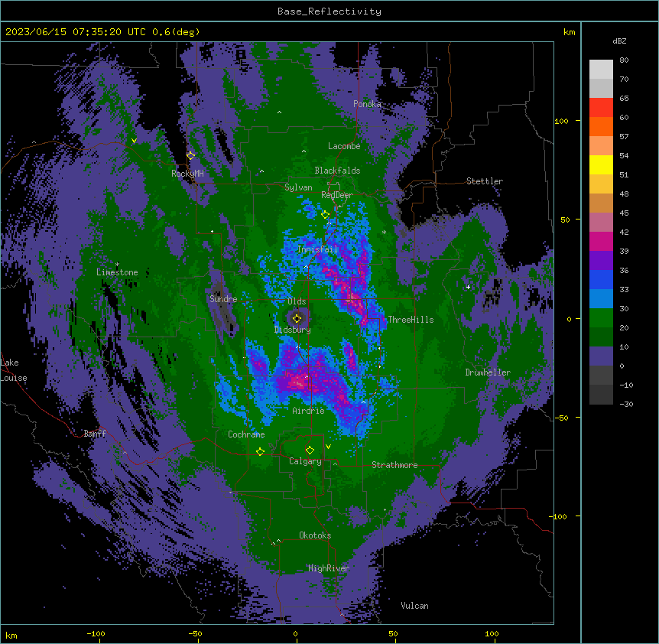
Task: Click the yellow diamond marker below Cochrane label
Action: coord(260,451)
